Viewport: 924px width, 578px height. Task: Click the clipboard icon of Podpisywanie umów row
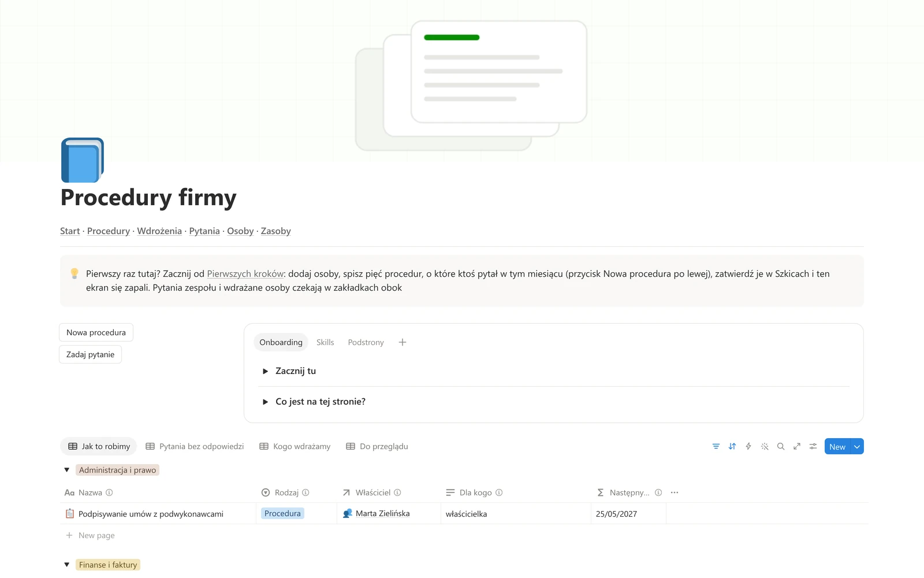(70, 513)
